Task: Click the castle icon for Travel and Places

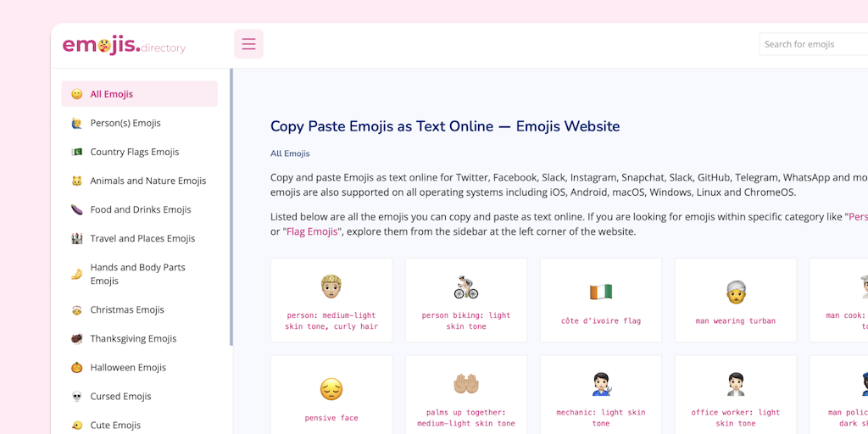Action: [77, 238]
